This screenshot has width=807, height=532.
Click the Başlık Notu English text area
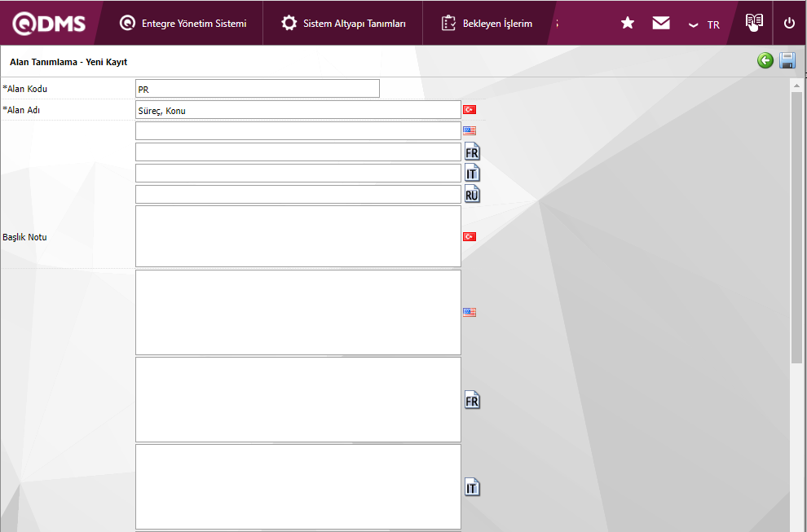[x=298, y=312]
